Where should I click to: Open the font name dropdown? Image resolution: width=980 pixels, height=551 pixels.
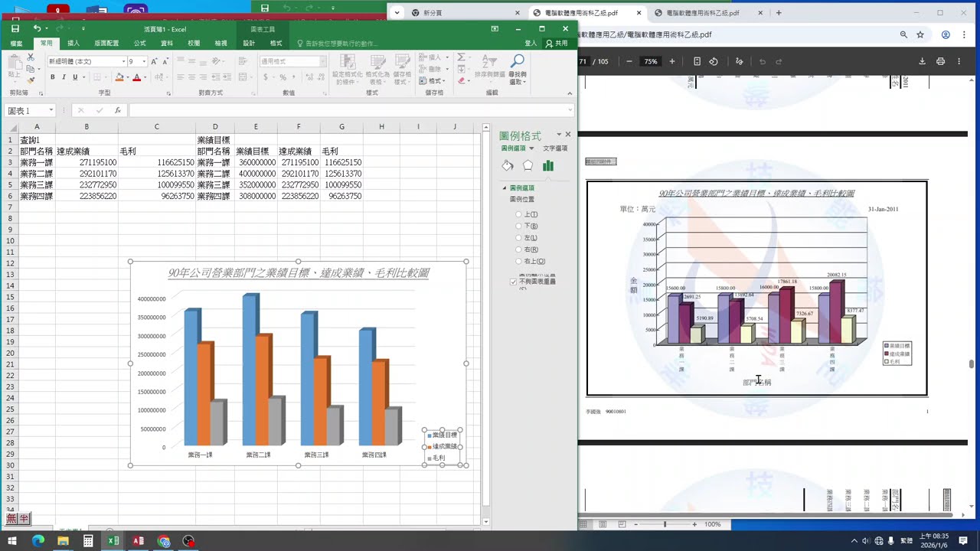coord(124,61)
